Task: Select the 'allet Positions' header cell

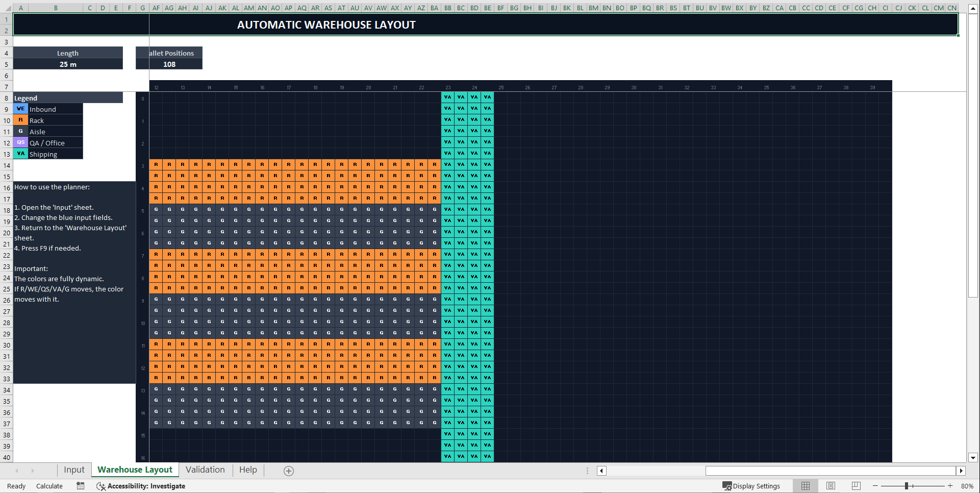Action: click(169, 53)
